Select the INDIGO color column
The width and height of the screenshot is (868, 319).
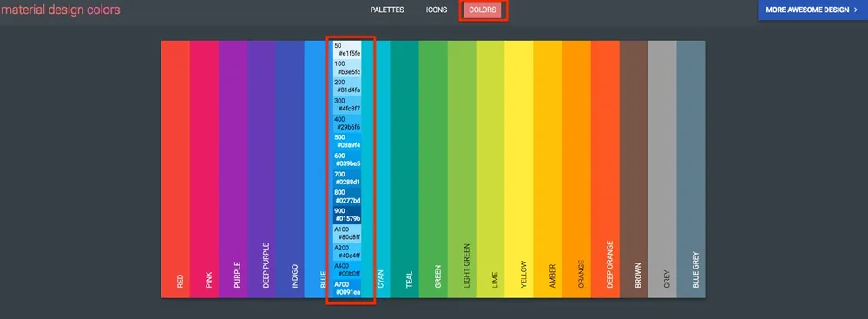click(x=291, y=169)
